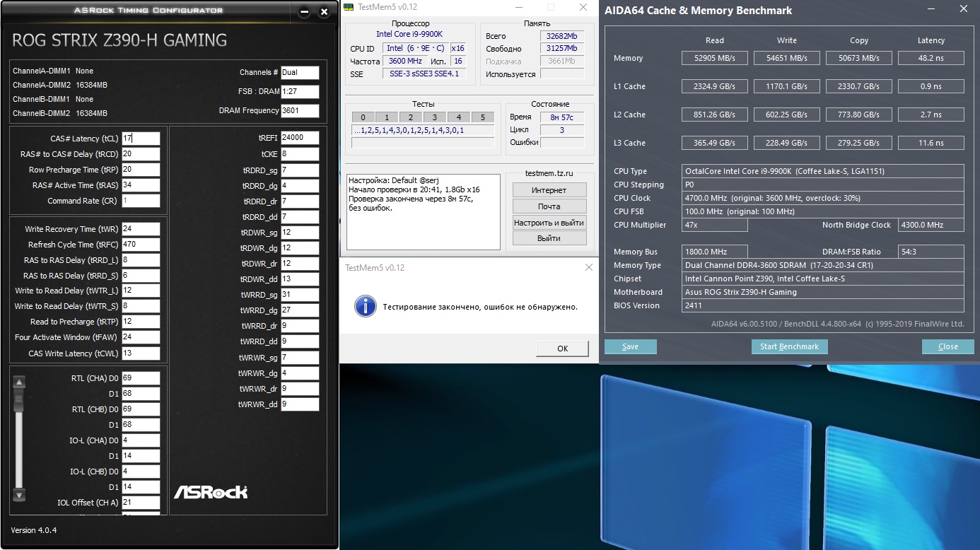Click the TestMem5 title bar app icon
This screenshot has height=550, width=980.
[348, 7]
